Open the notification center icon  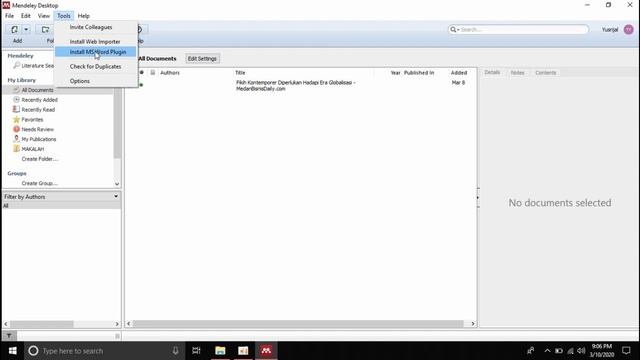(x=626, y=351)
